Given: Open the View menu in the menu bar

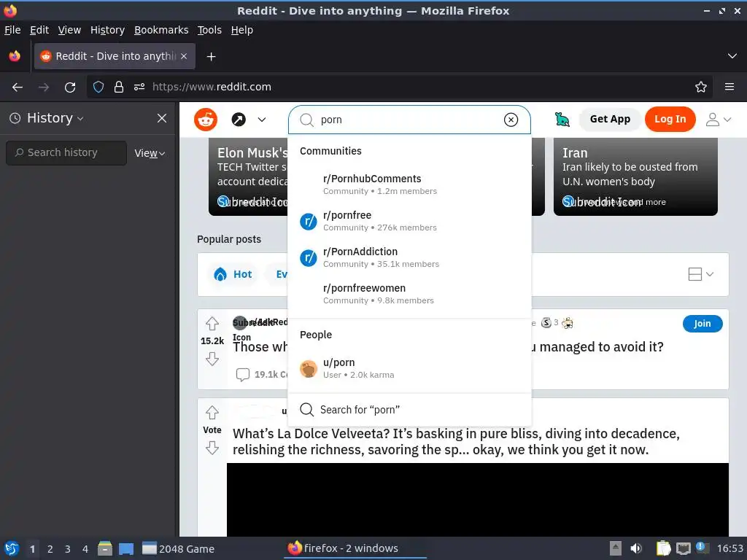Looking at the screenshot, I should click(x=69, y=30).
